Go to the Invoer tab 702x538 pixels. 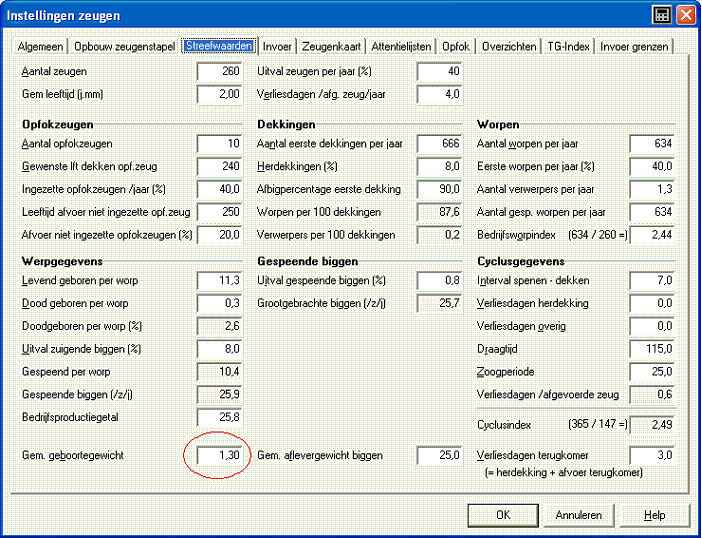(277, 47)
